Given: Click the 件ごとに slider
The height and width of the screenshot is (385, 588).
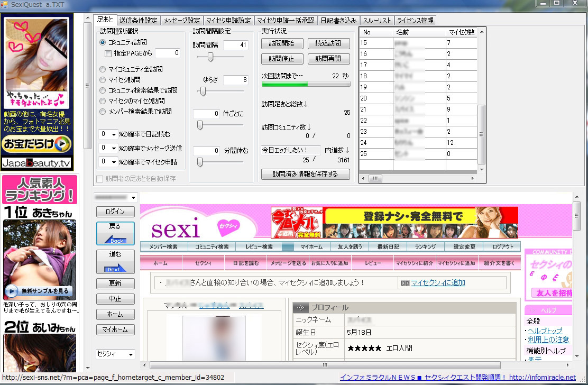Looking at the screenshot, I should click(x=200, y=125).
